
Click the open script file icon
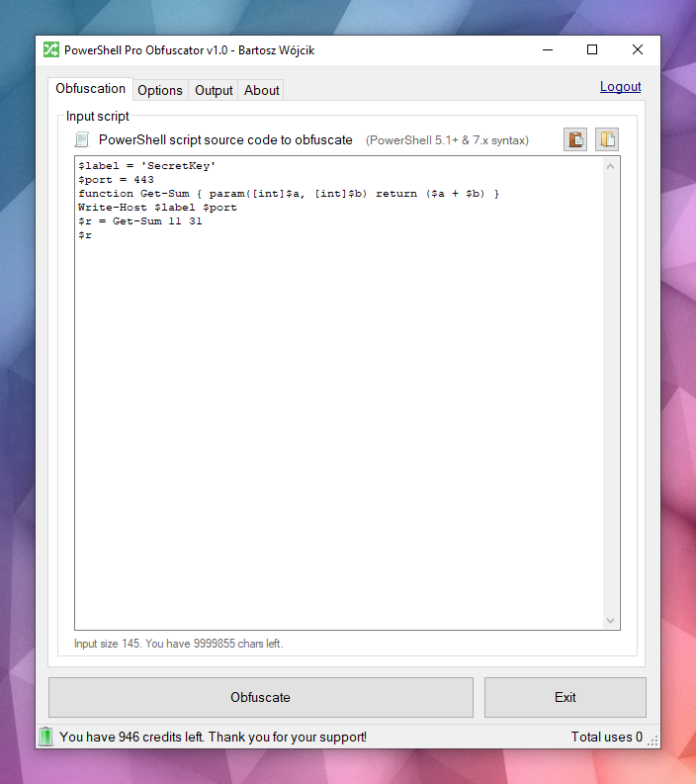tap(607, 139)
